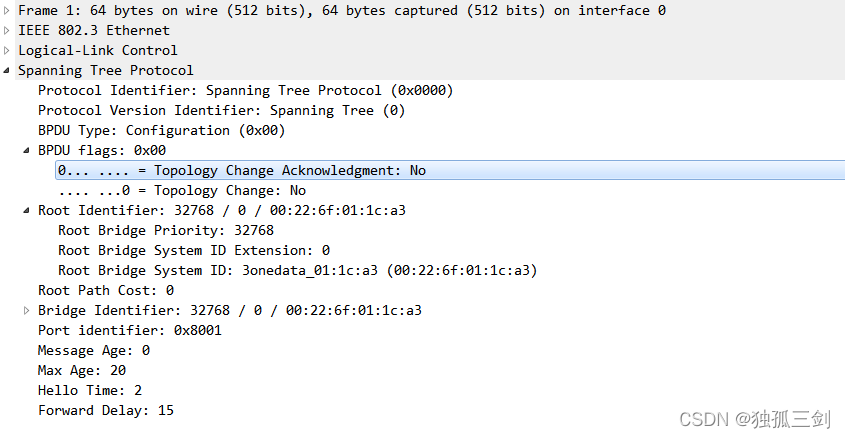Select the Forward Delay: 15 row

[x=105, y=410]
